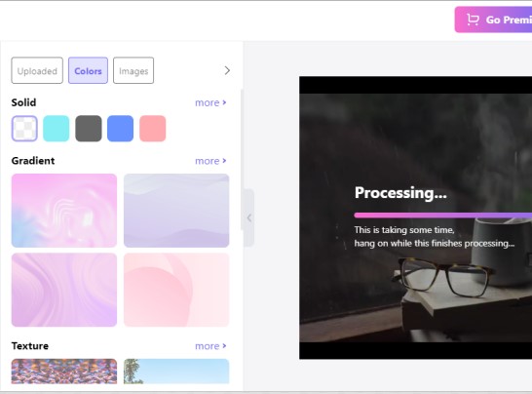Choose the pink solid color swatch

[153, 129]
